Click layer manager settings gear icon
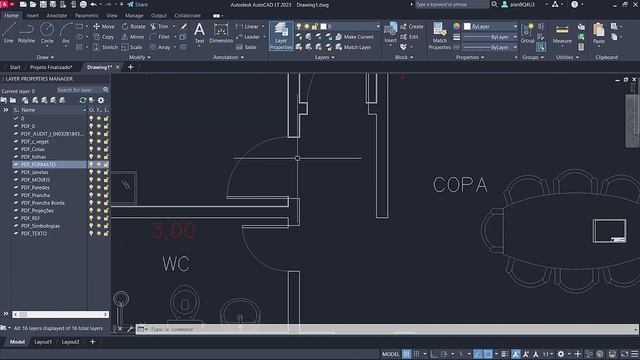 click(x=101, y=100)
